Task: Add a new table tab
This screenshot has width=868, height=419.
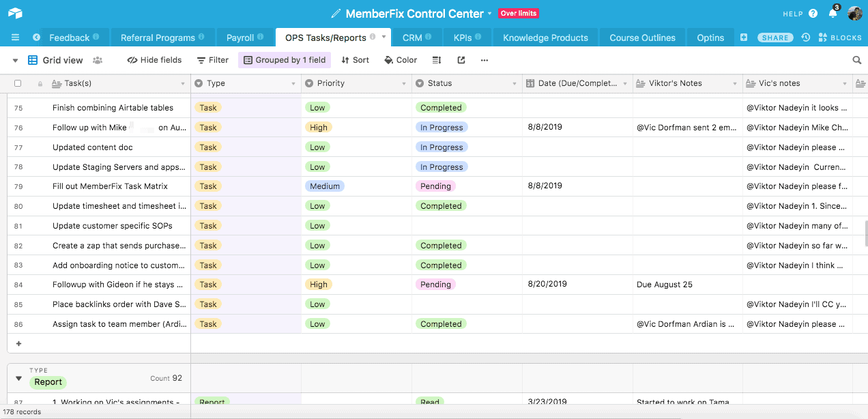Action: click(x=744, y=38)
